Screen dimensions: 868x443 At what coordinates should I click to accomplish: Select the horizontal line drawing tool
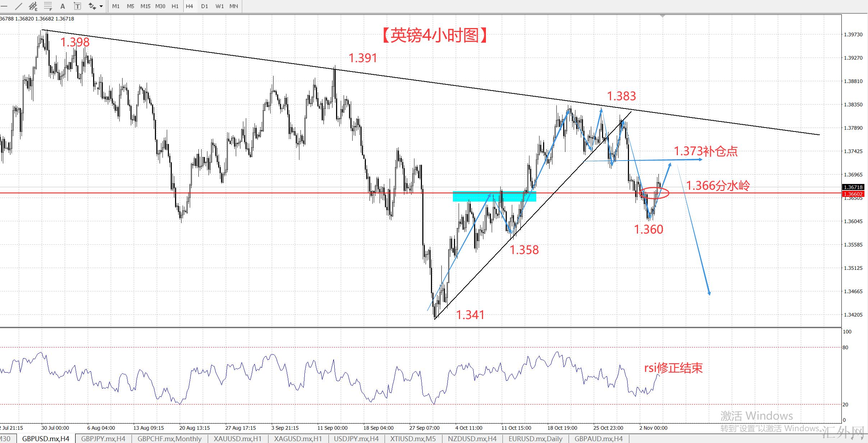4,6
